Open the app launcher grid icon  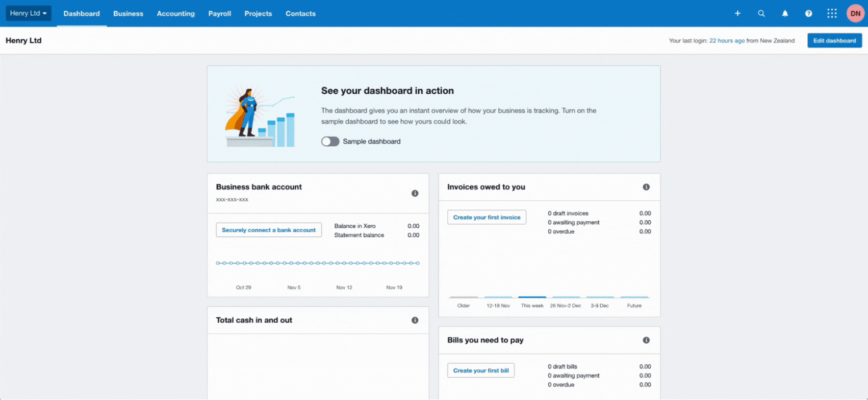(832, 13)
